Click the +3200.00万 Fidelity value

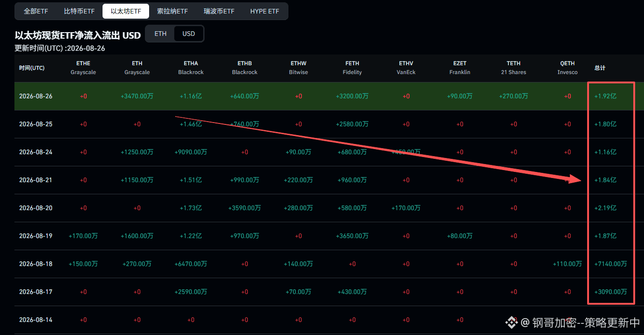tap(352, 96)
